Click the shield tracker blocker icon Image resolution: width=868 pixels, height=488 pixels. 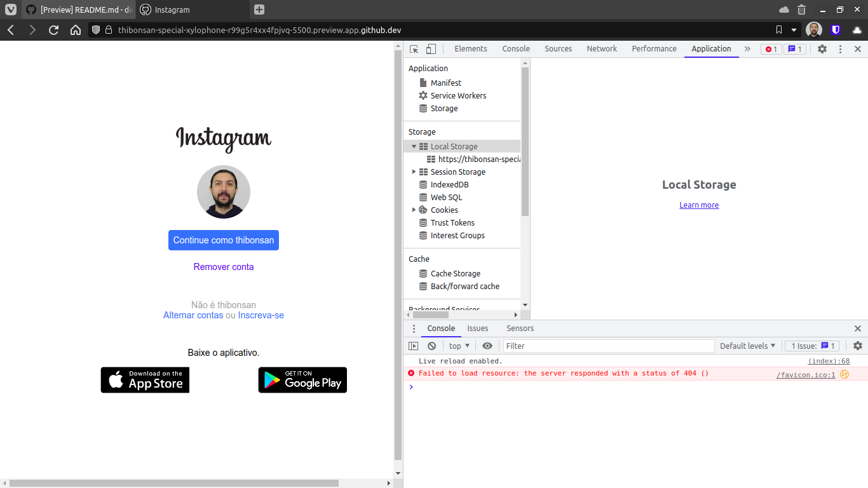(x=96, y=30)
